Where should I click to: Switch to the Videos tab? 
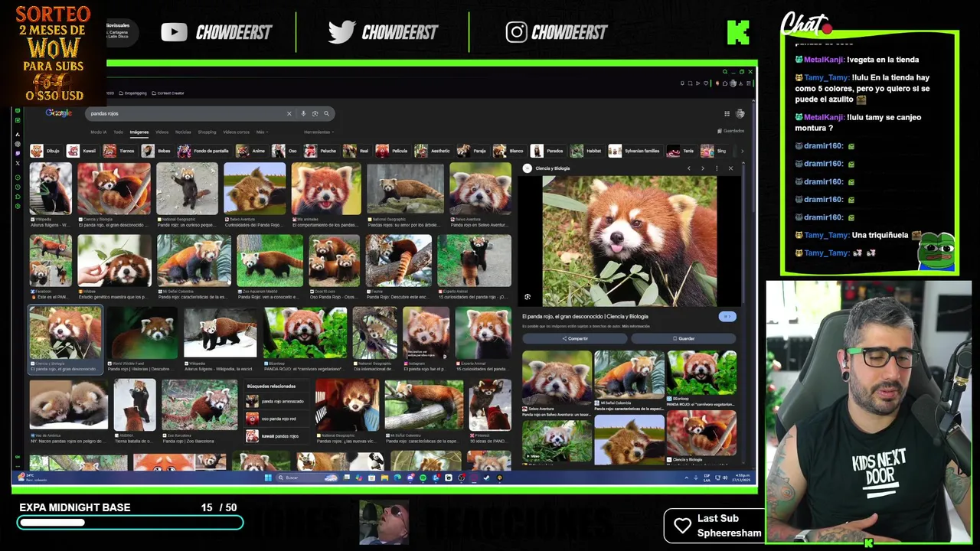pos(162,132)
